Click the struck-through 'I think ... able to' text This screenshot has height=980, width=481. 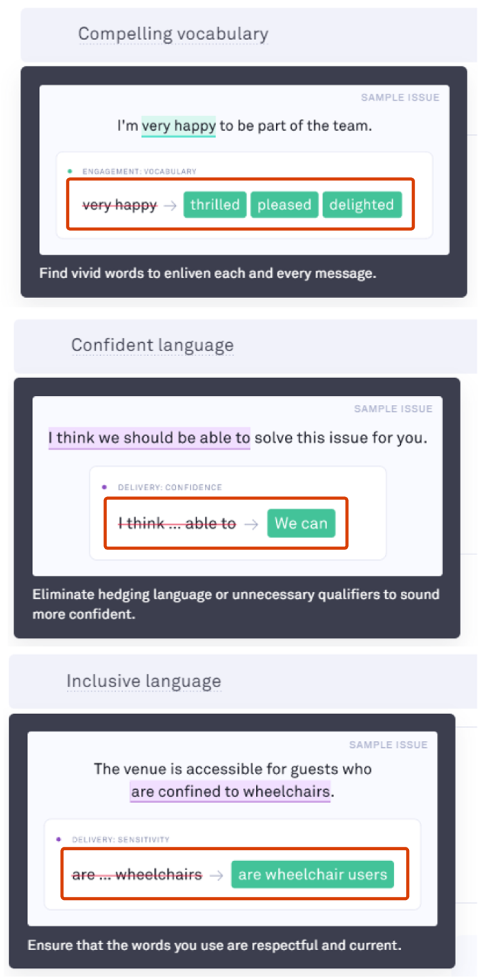177,523
